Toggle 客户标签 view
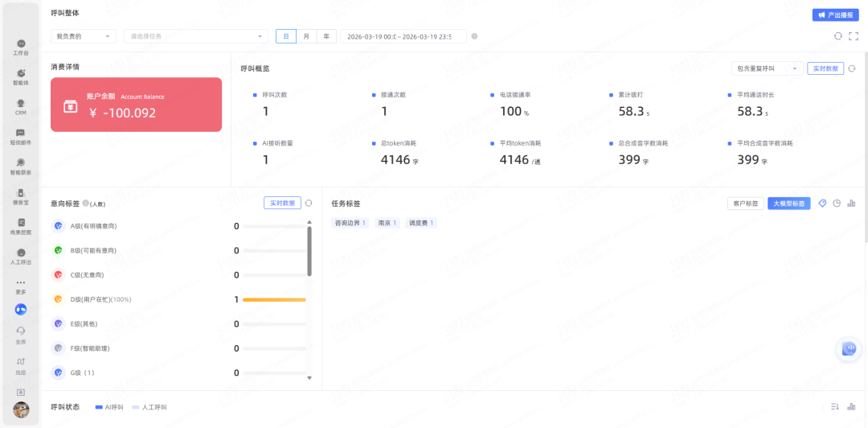This screenshot has height=428, width=868. click(x=745, y=204)
